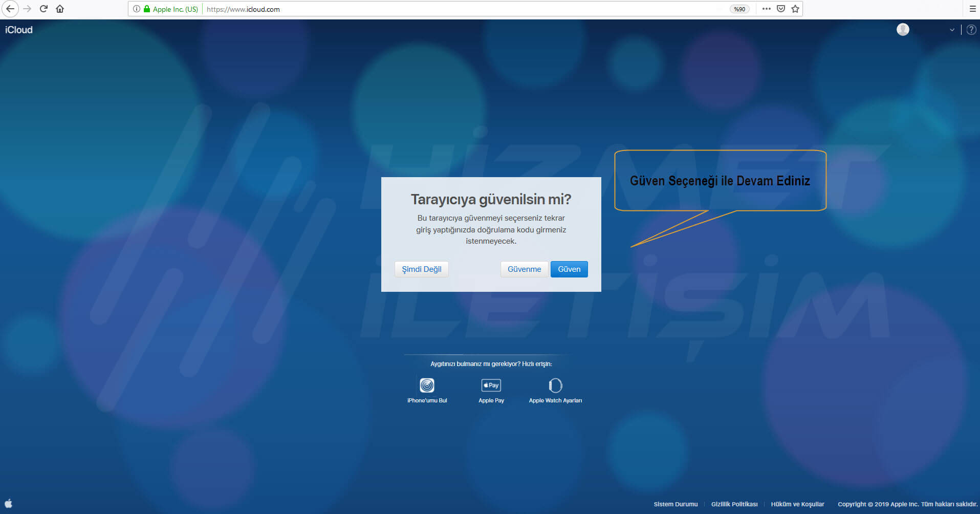The width and height of the screenshot is (980, 514).
Task: Go back using the browser back arrow
Action: pyautogui.click(x=10, y=9)
